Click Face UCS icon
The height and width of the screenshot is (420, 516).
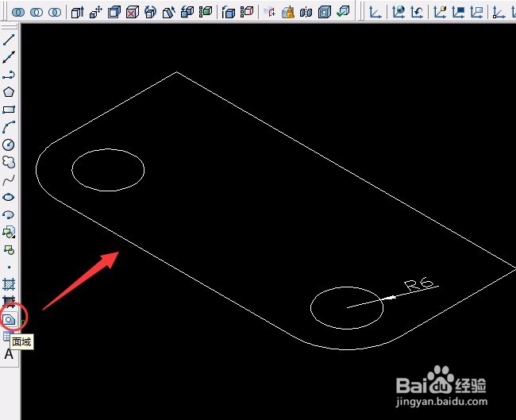pos(440,12)
